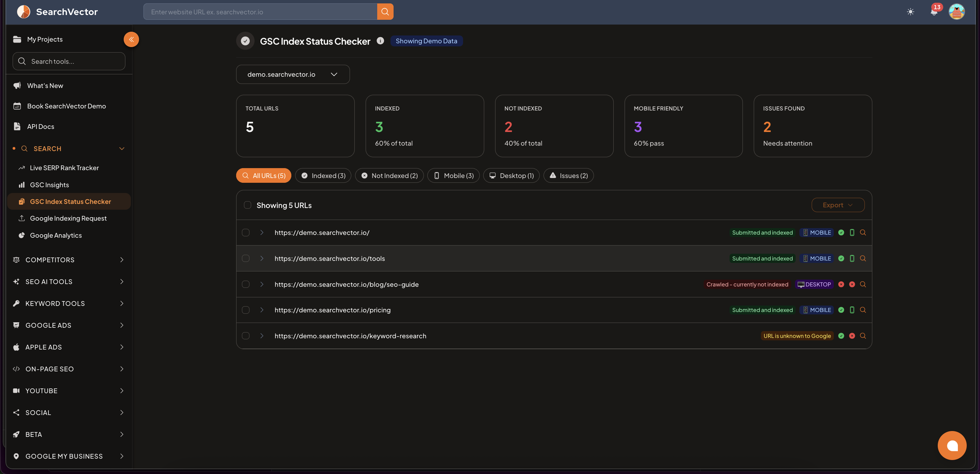
Task: Filter by Mobile (3)
Action: (x=453, y=176)
